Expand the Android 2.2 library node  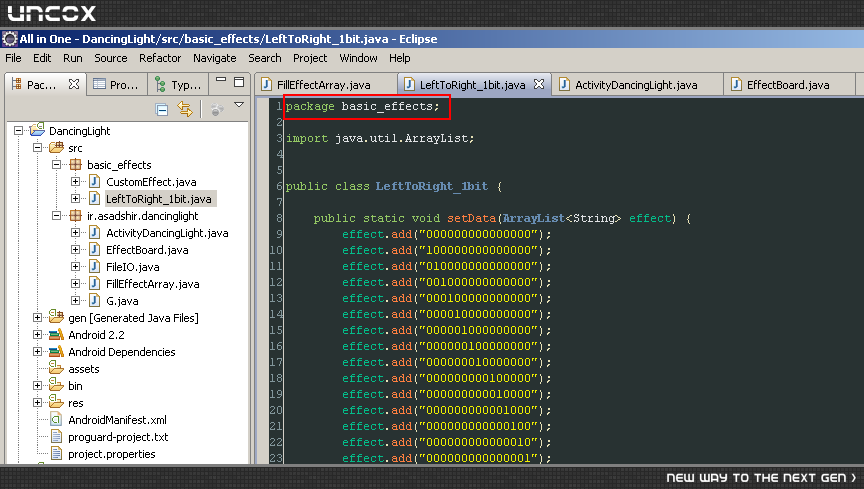37,335
